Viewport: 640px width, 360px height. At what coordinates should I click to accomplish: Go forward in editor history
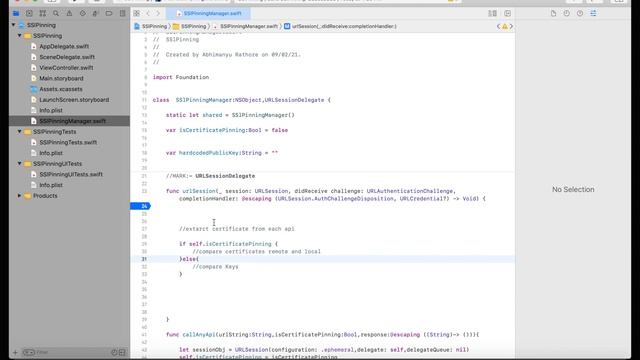coord(158,13)
